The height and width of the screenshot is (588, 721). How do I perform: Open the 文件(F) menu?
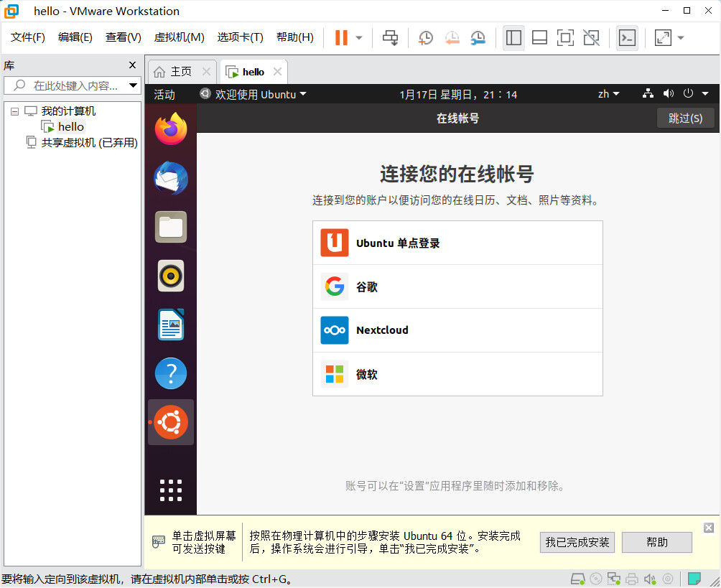[27, 37]
